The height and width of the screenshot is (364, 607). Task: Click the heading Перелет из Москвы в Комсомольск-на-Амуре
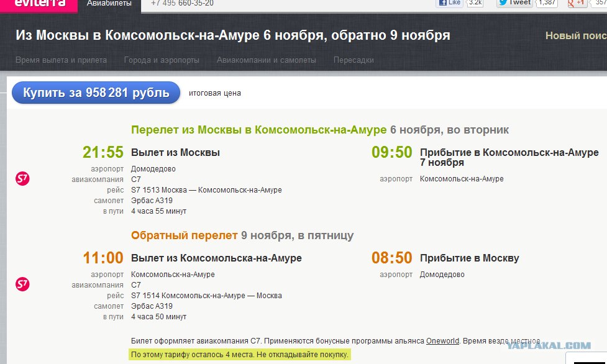pyautogui.click(x=258, y=130)
